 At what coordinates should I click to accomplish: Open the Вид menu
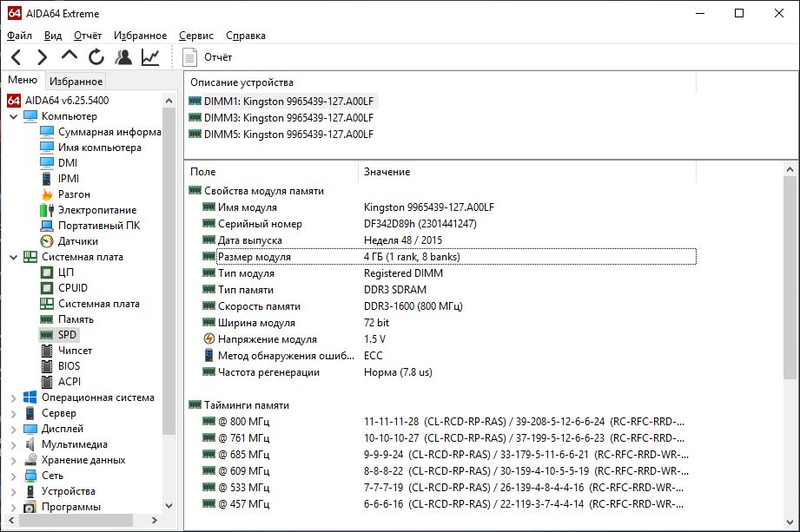coord(53,36)
